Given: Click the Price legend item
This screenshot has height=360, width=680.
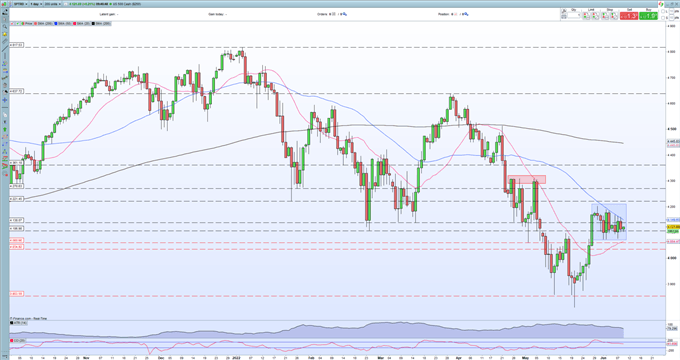Looking at the screenshot, I should [x=27, y=23].
